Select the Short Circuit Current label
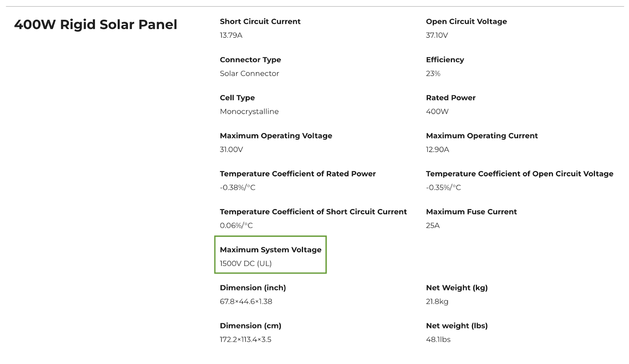Screen dimensions: 629x364 pyautogui.click(x=260, y=22)
